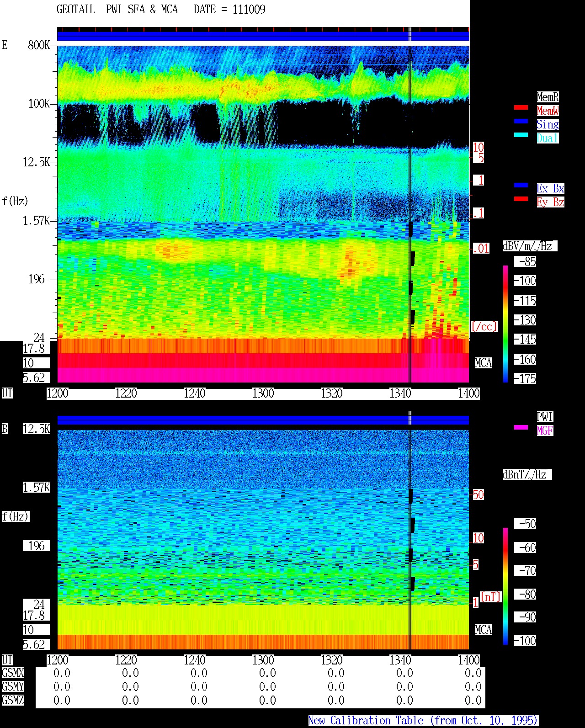Screen dimensions: 585x728
Task: Click the 800K frequency axis label
Action: [39, 45]
